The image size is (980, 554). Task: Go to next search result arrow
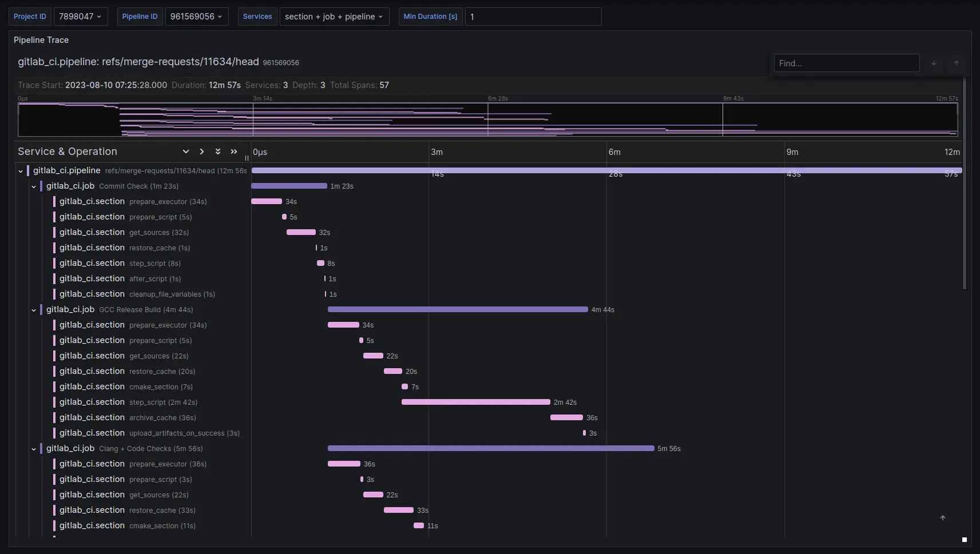[x=934, y=63]
